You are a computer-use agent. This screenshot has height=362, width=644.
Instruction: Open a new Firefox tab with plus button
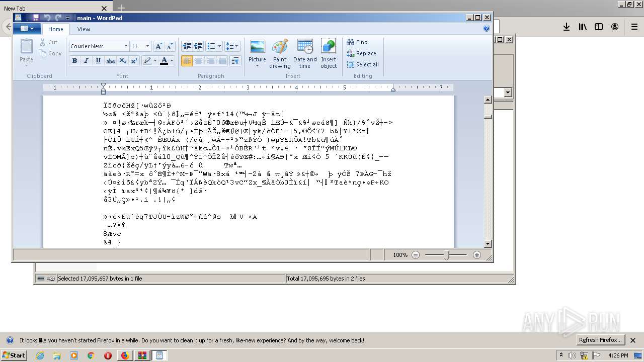pos(121,8)
